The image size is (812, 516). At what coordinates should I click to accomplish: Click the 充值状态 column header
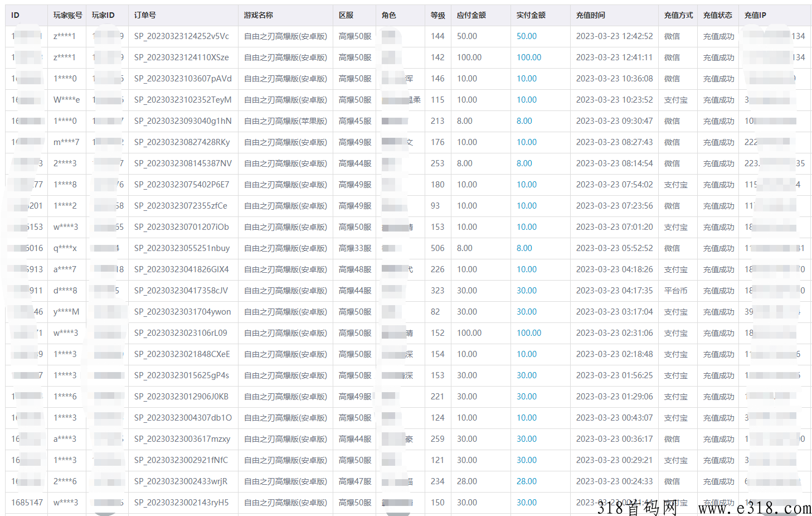click(x=718, y=15)
